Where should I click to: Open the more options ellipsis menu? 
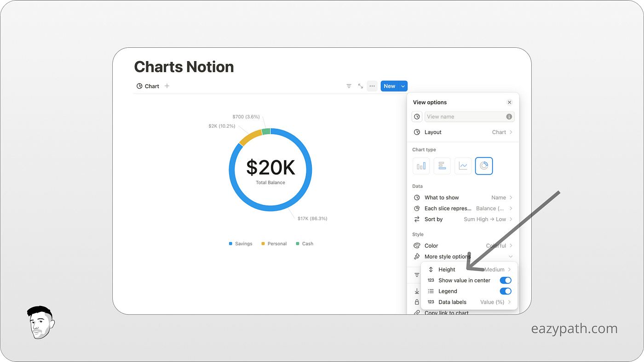[x=372, y=86]
